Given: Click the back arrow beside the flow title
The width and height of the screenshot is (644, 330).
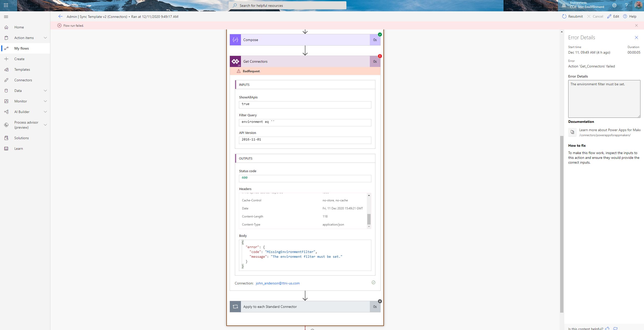Looking at the screenshot, I should (x=60, y=16).
